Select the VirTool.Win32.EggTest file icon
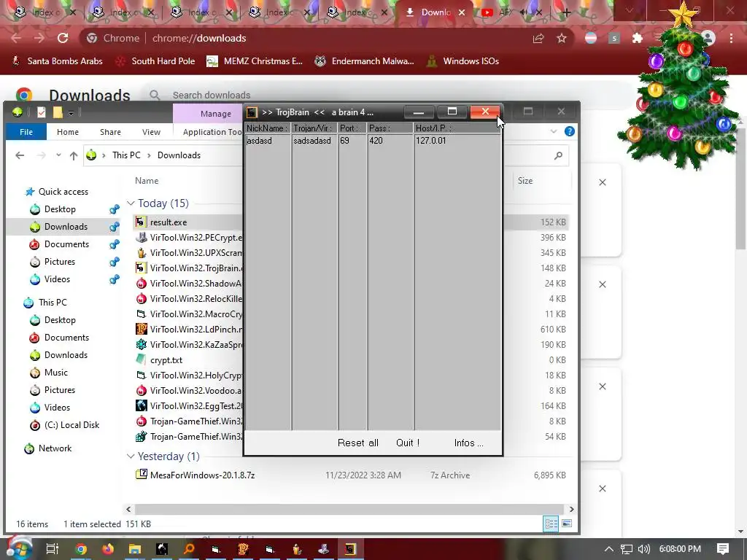Viewport: 747px width, 560px height. [141, 405]
